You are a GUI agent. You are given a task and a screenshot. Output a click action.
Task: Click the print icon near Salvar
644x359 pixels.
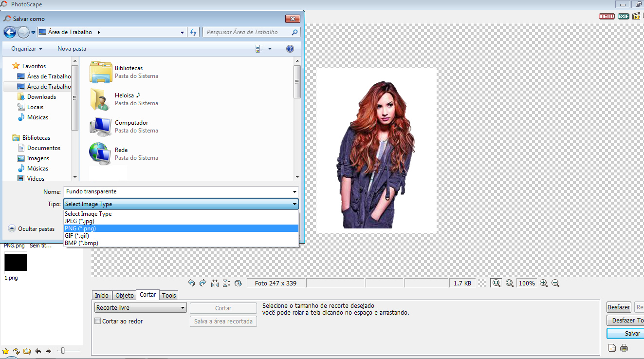pos(624,348)
